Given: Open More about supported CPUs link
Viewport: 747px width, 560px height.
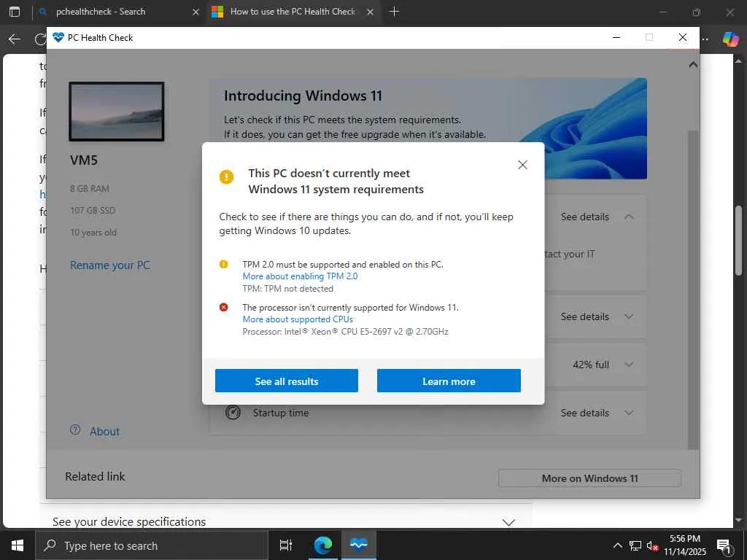Looking at the screenshot, I should pos(298,319).
